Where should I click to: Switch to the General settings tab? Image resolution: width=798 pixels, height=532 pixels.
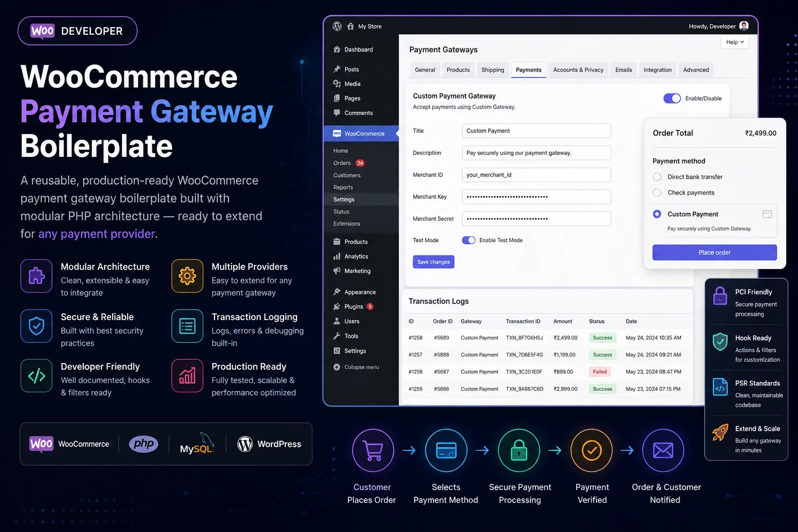(x=425, y=70)
